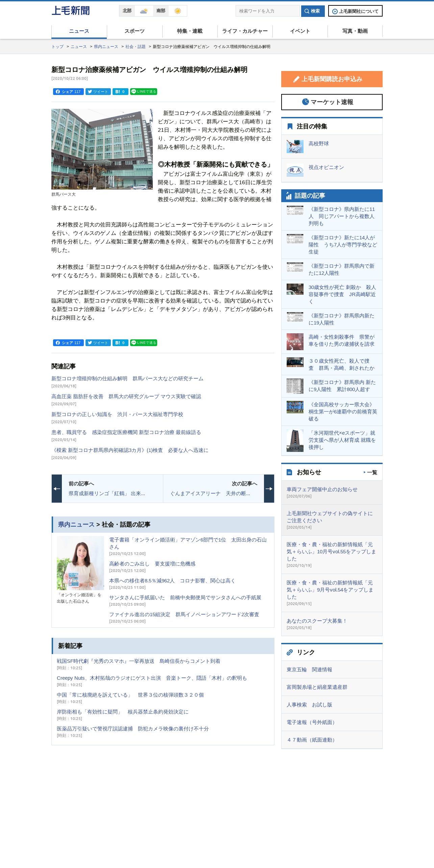This screenshot has width=434, height=868.
Task: Open マーケット速報 button
Action: click(x=332, y=102)
